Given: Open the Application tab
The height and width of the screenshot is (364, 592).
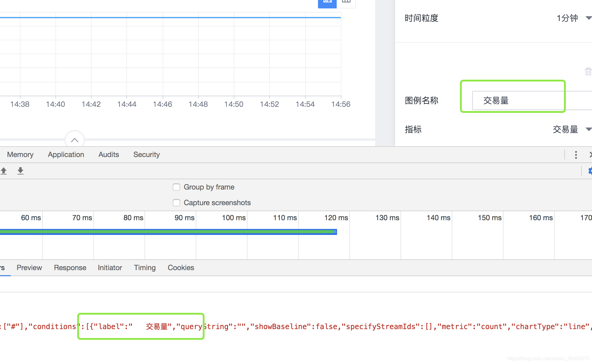Looking at the screenshot, I should click(x=66, y=155).
